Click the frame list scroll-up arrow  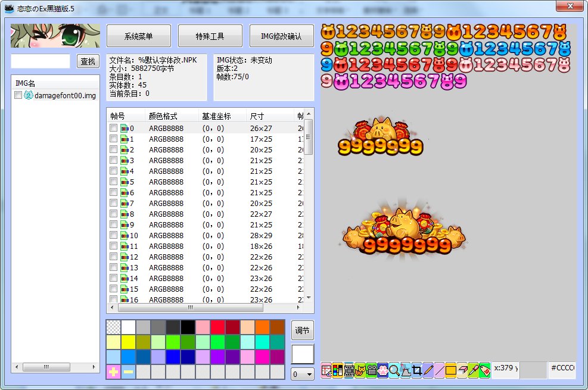(x=309, y=114)
